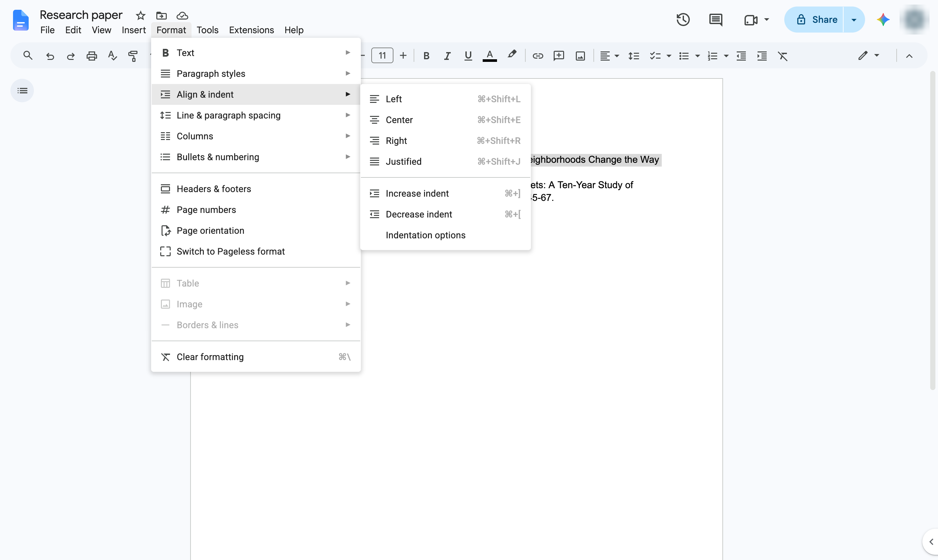This screenshot has width=938, height=560.
Task: Open Indentation options
Action: tap(446, 235)
